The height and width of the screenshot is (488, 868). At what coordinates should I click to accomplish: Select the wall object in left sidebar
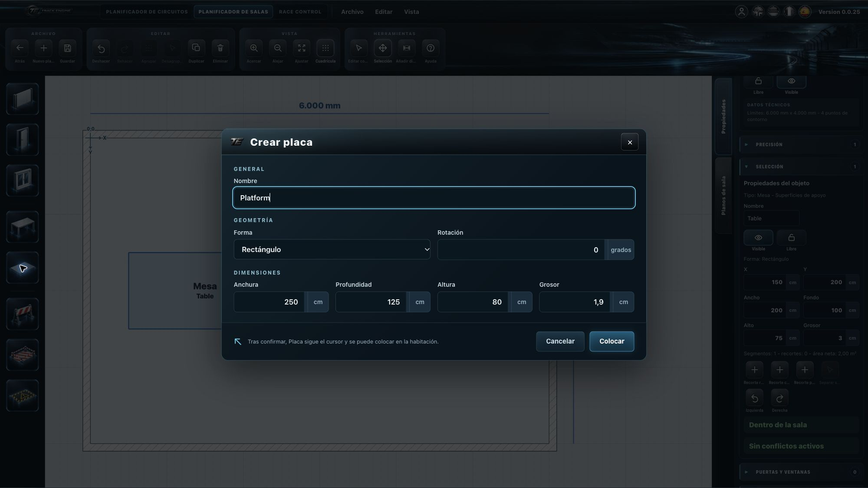pos(22,99)
